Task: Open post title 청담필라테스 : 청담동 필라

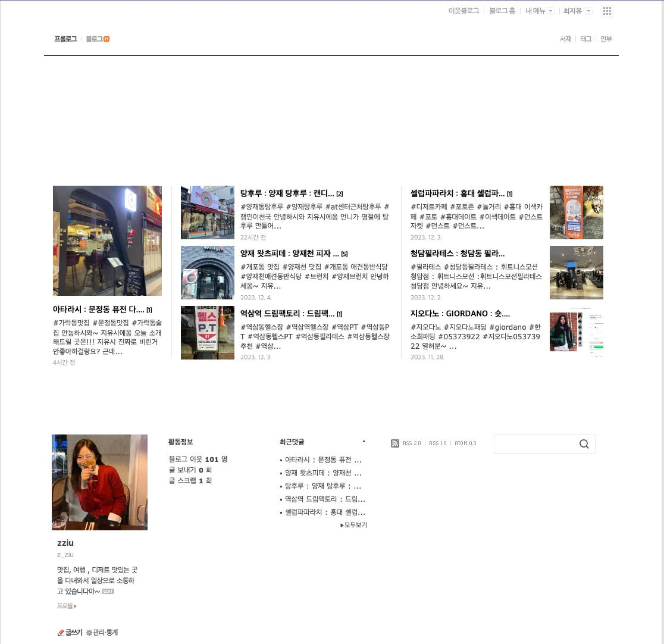Action: pos(458,254)
